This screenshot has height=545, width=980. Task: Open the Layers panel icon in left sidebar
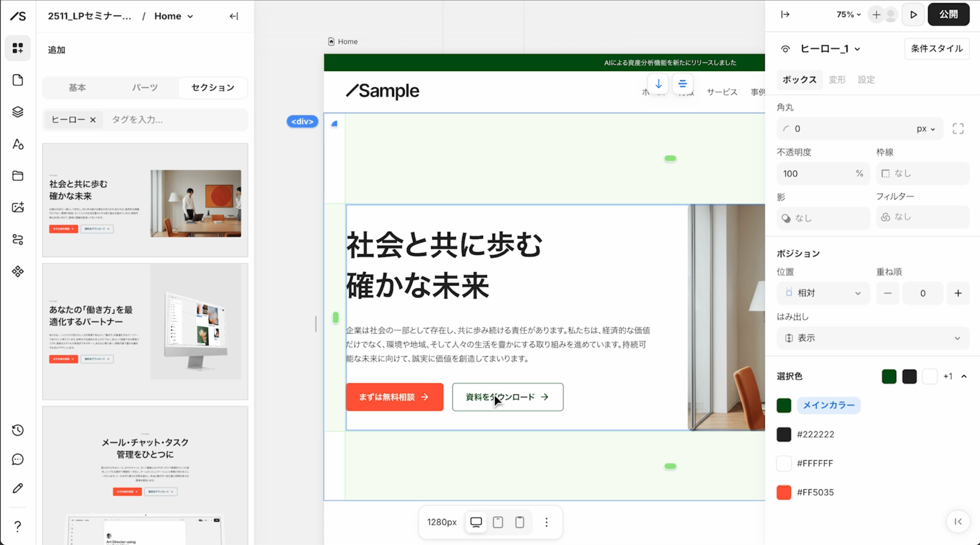coord(18,112)
